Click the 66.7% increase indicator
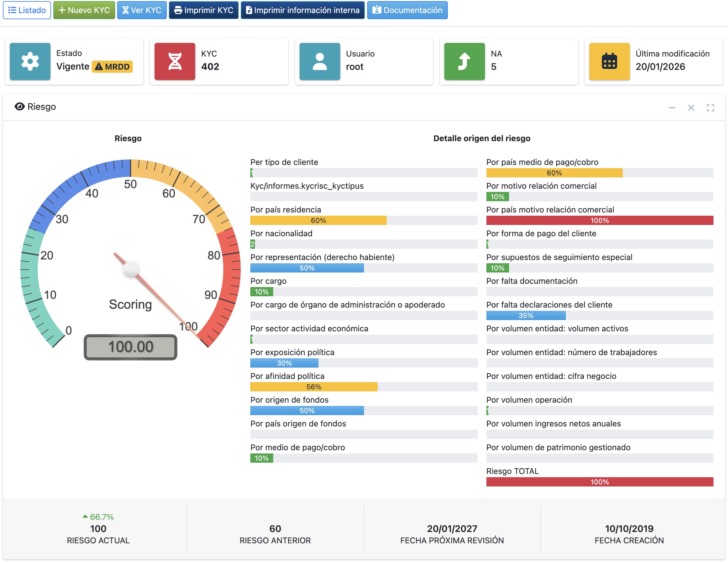The height and width of the screenshot is (563, 728). click(98, 517)
